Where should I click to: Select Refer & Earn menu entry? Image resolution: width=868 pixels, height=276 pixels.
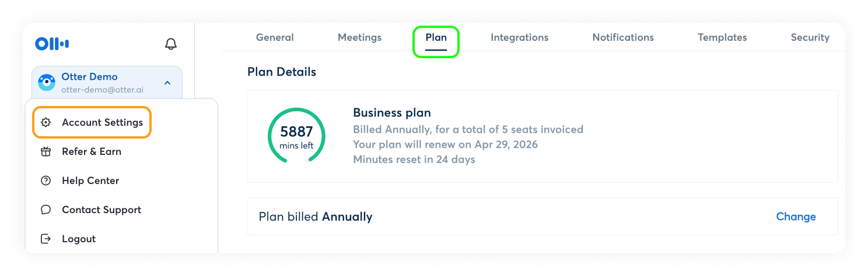tap(92, 151)
